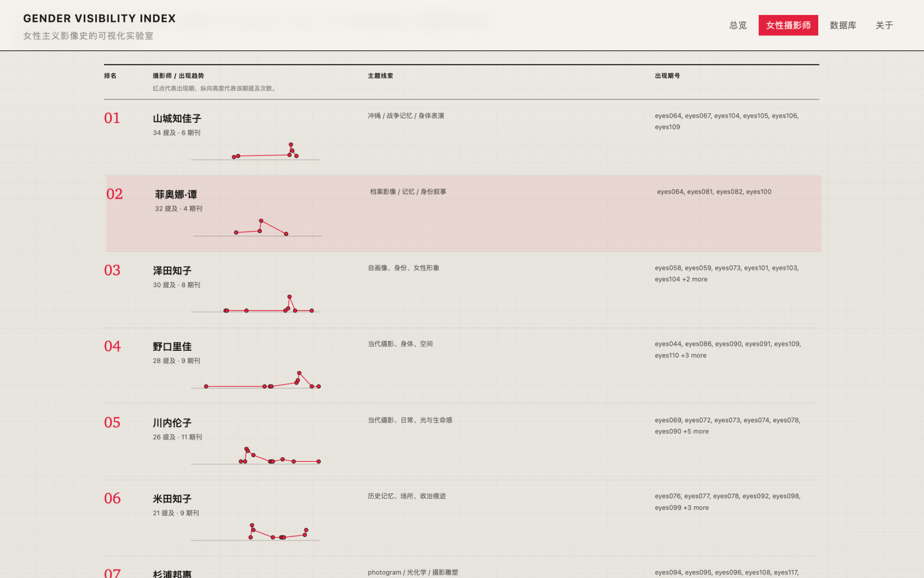Image resolution: width=924 pixels, height=578 pixels.
Task: Click rank number 03
Action: click(112, 271)
